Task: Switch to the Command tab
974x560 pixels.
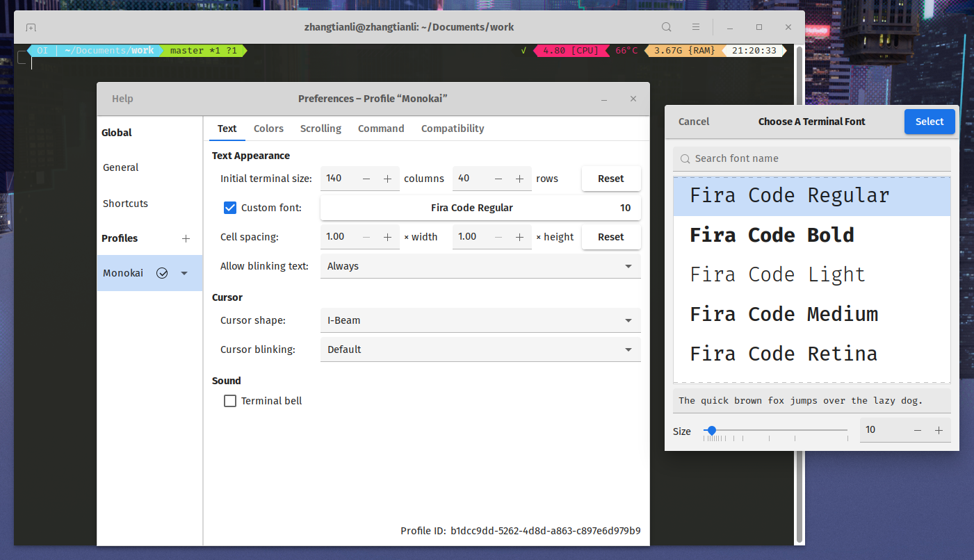Action: tap(381, 129)
